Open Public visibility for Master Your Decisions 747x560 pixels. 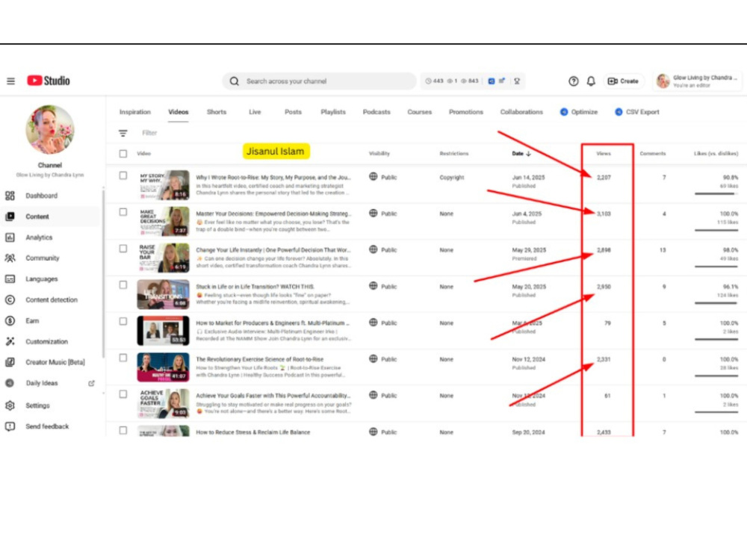click(x=383, y=214)
